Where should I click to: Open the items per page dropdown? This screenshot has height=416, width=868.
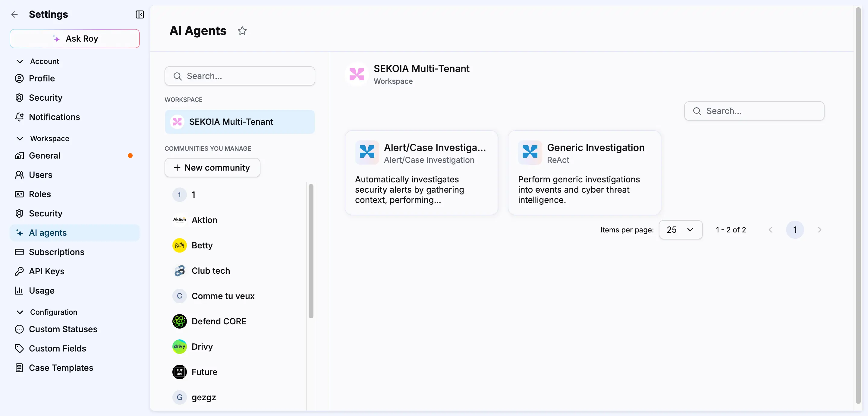pos(680,230)
